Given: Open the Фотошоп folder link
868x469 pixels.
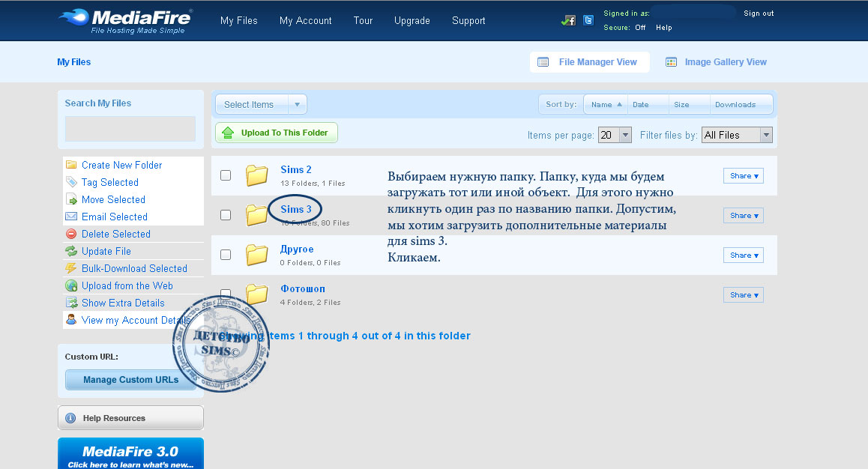Looking at the screenshot, I should (x=302, y=288).
